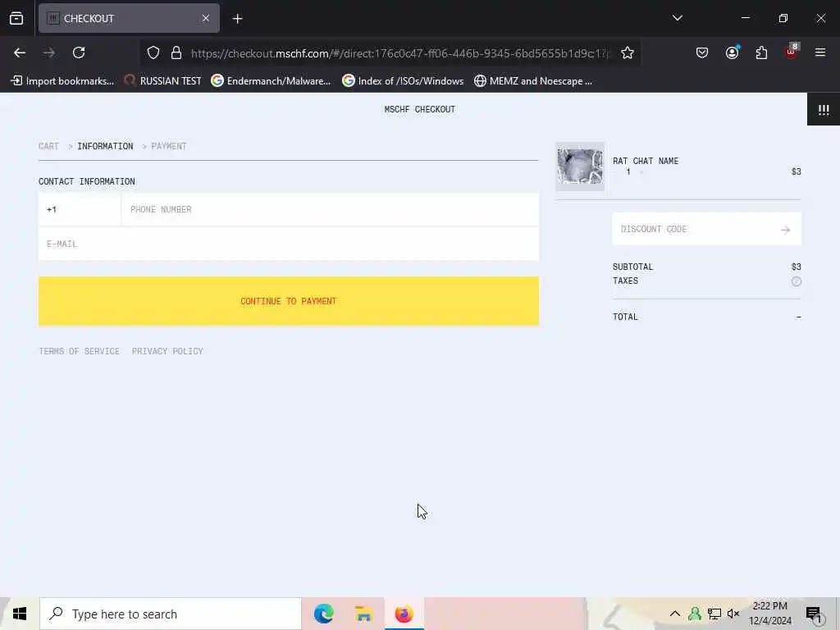This screenshot has height=630, width=840.
Task: Click the Rat Chat Name product thumbnail
Action: tap(580, 167)
